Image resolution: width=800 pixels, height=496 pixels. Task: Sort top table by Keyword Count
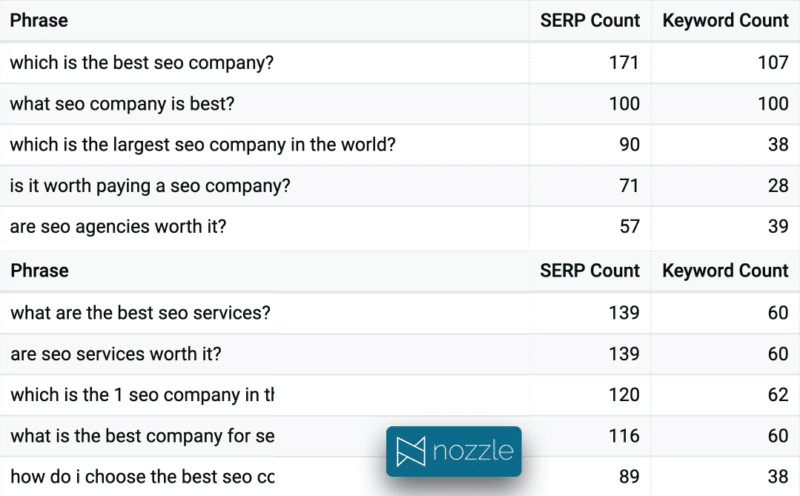(725, 20)
